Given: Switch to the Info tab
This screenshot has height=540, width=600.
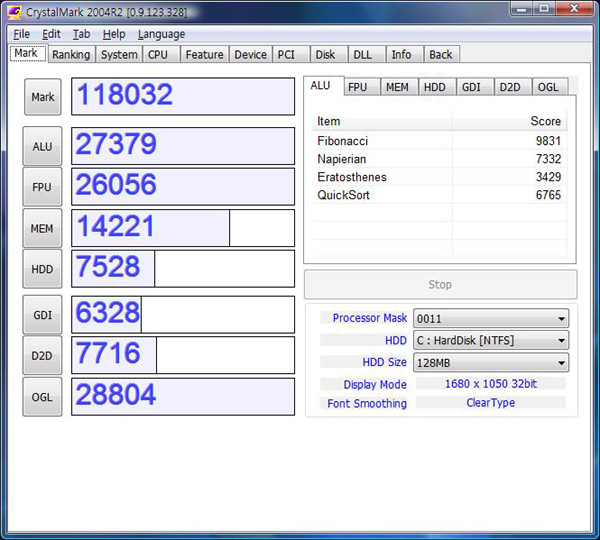Looking at the screenshot, I should (x=404, y=55).
